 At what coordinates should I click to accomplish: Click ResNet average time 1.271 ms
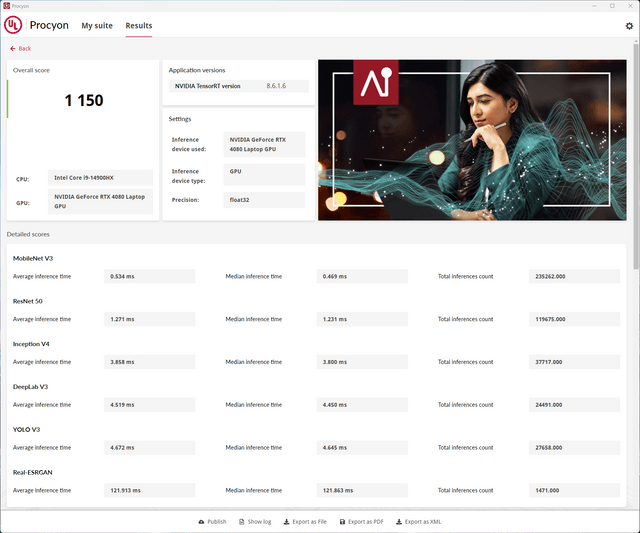point(149,319)
